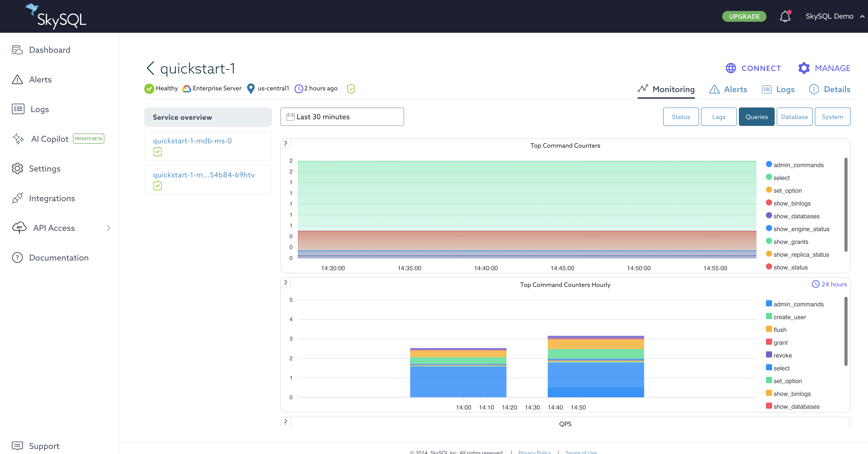The image size is (868, 454).
Task: Open the Last 30 minutes time range selector
Action: click(x=342, y=117)
